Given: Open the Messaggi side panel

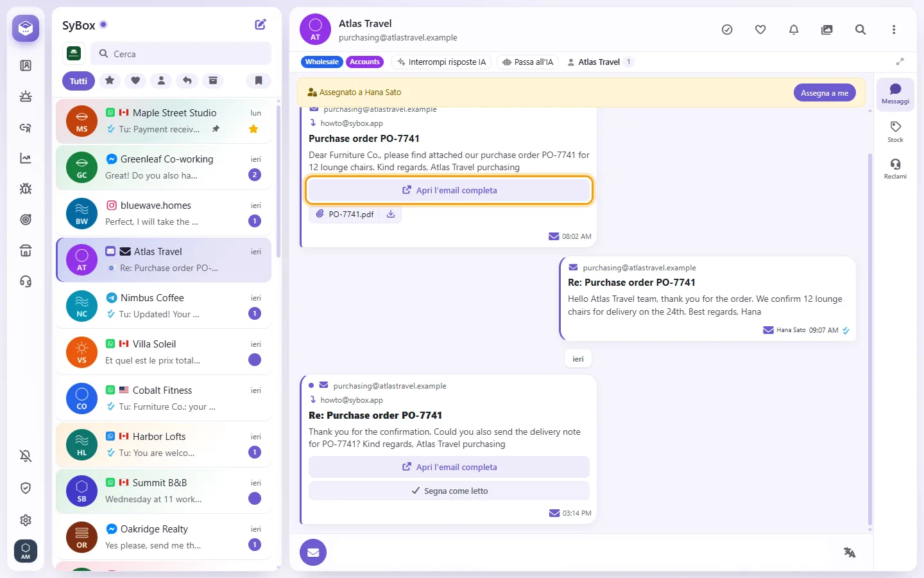Looking at the screenshot, I should pos(895,94).
